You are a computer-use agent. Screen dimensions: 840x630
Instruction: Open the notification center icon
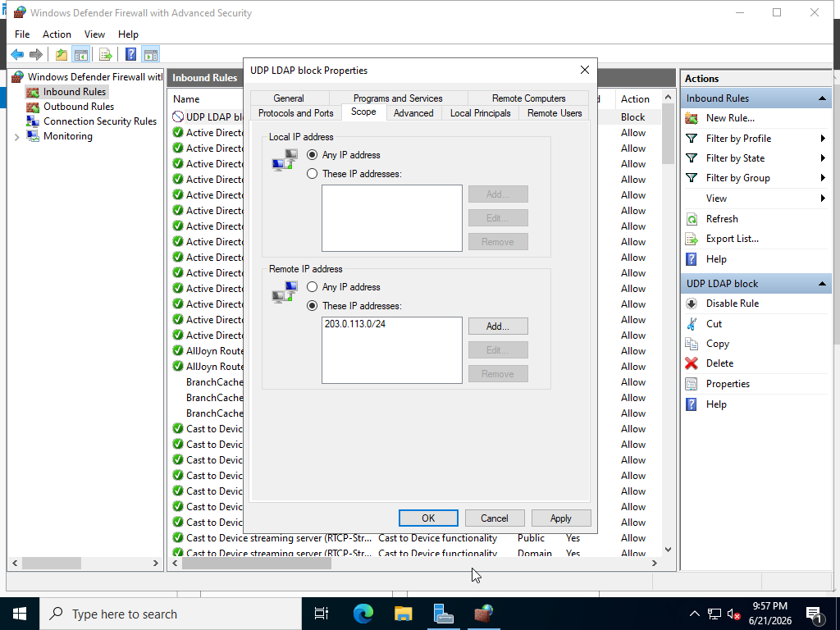point(815,614)
